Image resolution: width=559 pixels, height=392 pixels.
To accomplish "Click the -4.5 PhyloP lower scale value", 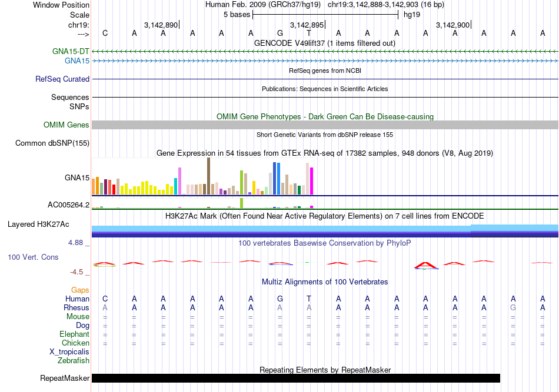I will (76, 272).
